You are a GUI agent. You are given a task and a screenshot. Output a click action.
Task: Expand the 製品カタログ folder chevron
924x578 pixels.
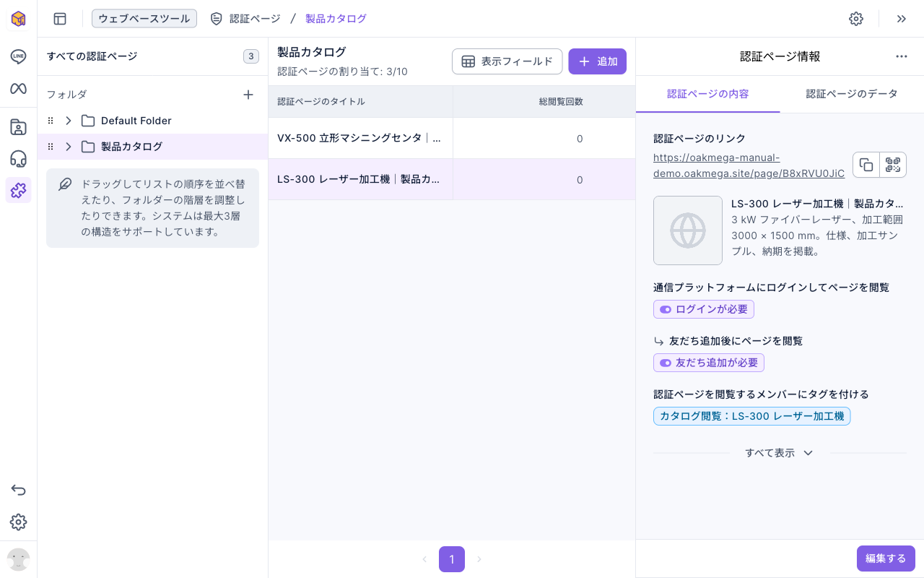[x=69, y=147]
